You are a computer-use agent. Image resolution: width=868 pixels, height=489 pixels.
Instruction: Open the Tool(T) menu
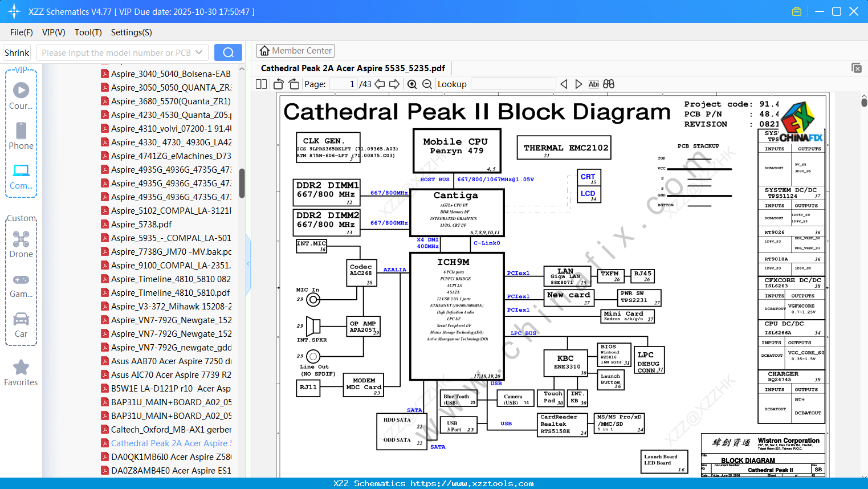coord(88,32)
